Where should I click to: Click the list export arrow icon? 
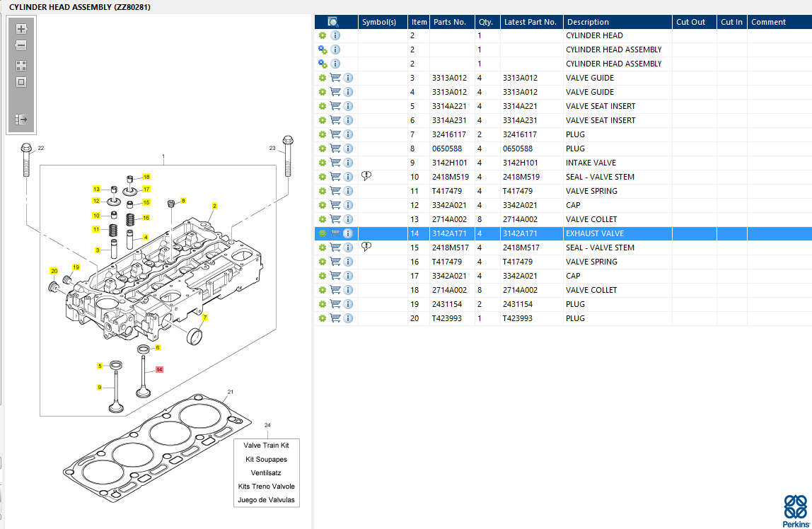(x=21, y=120)
